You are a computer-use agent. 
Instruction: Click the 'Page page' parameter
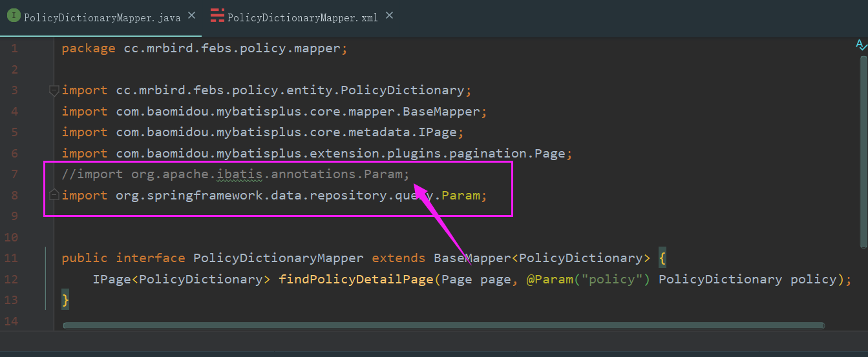pos(476,280)
